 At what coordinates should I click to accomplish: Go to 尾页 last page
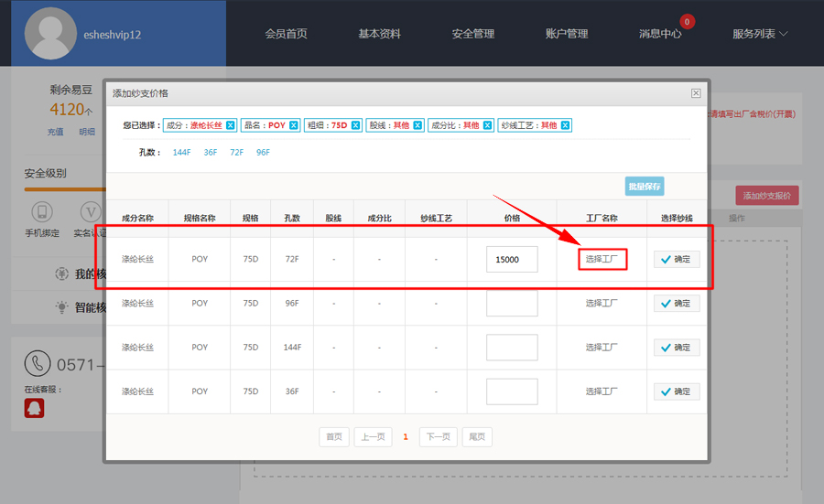pos(477,437)
